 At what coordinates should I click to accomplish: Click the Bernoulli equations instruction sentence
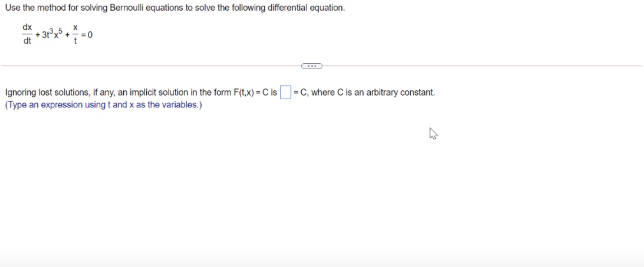(174, 8)
